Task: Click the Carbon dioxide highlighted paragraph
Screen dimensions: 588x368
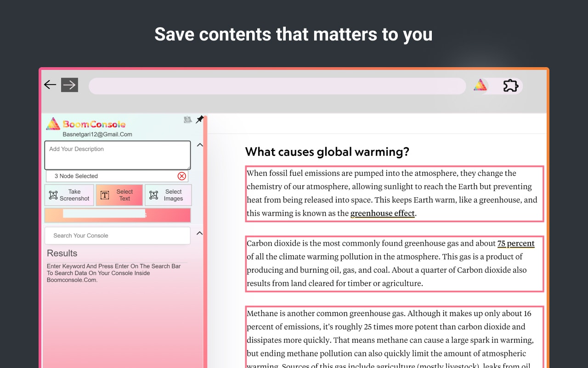Action: coord(395,264)
